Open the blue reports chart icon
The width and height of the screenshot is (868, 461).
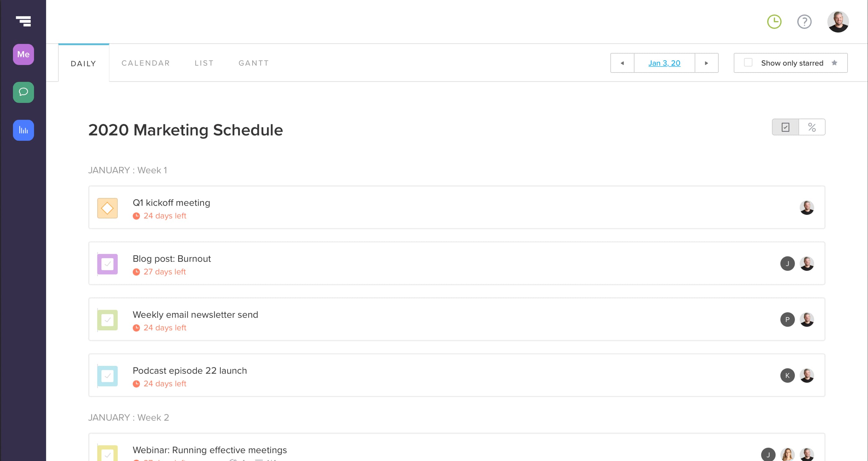23,130
